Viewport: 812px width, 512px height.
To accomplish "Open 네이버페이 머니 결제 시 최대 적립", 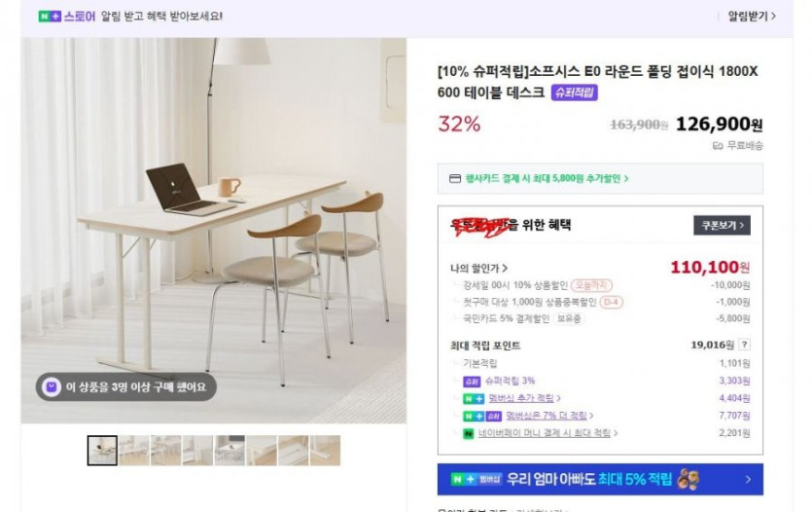I will coord(547,433).
